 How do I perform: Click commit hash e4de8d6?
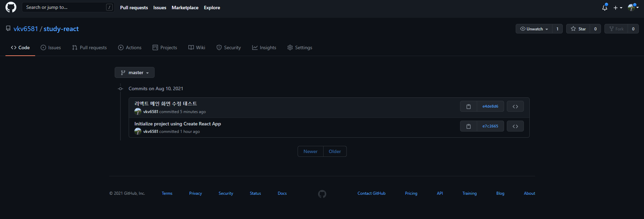click(x=490, y=107)
